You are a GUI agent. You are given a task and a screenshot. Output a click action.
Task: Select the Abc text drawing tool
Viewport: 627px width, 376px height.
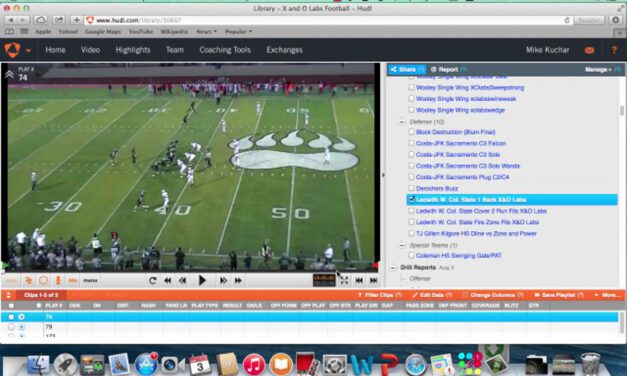(x=73, y=280)
